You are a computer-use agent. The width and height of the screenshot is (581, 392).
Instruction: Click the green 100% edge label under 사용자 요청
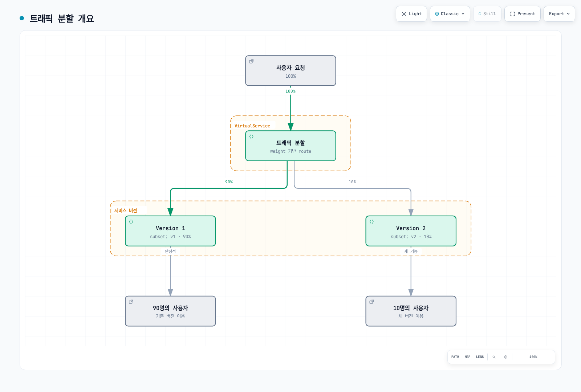(x=290, y=91)
